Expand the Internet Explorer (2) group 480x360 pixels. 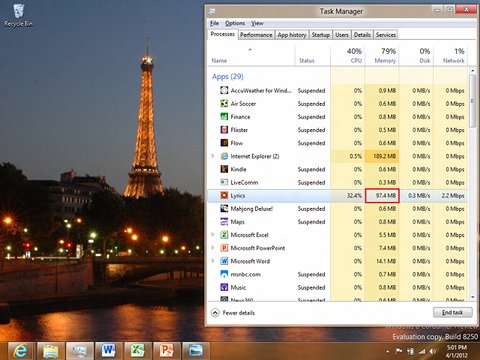click(213, 156)
